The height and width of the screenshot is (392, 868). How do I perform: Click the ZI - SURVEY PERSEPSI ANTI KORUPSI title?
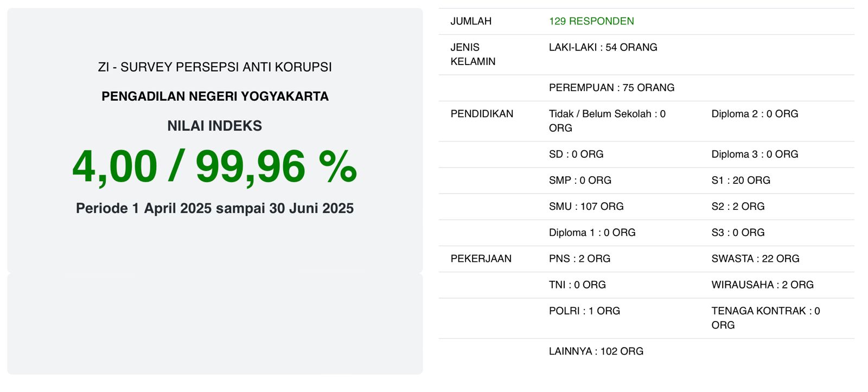(215, 67)
